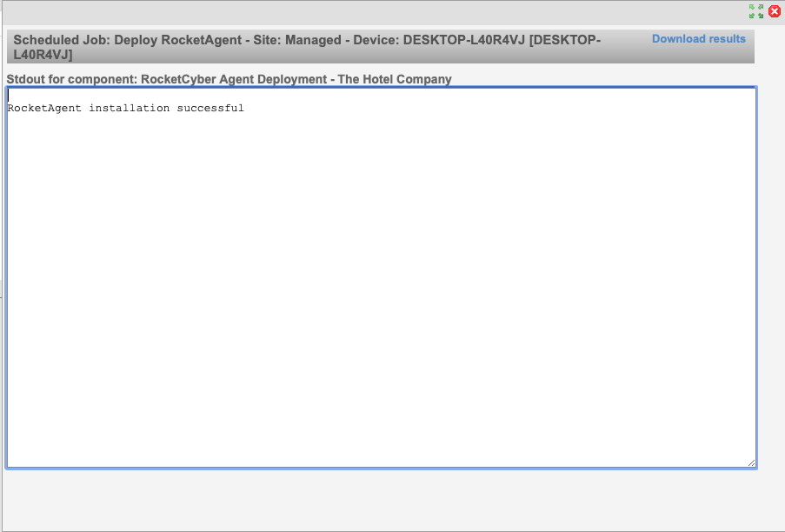Click the text area resize grip corner

click(751, 463)
